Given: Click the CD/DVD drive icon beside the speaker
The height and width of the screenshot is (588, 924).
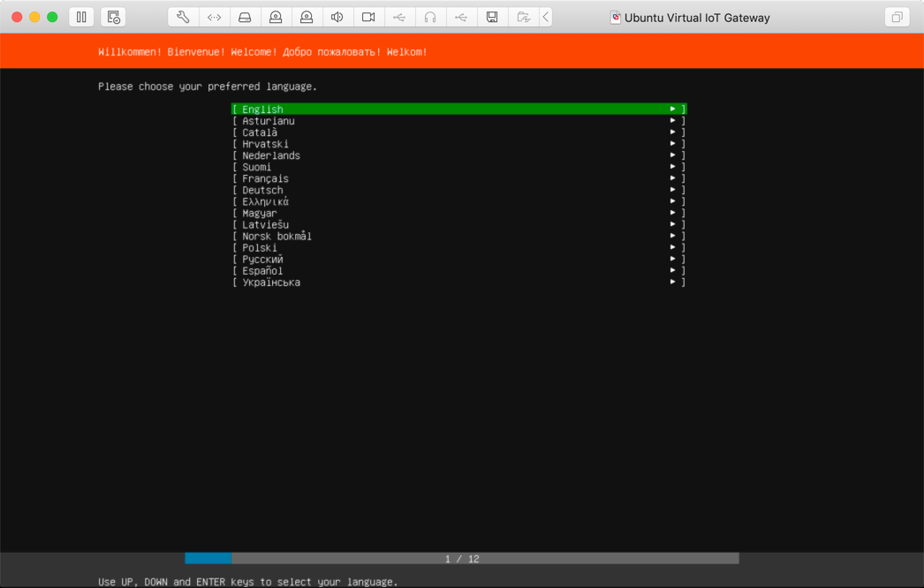Looking at the screenshot, I should click(x=307, y=17).
